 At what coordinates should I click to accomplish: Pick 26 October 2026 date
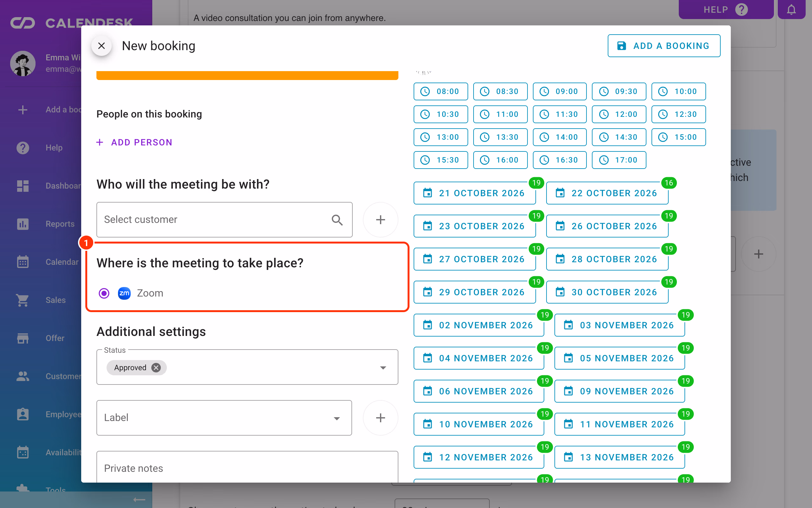607,226
